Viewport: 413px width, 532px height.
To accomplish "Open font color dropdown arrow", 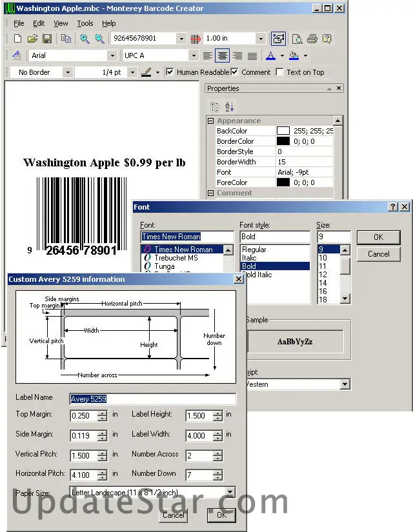I will click(282, 55).
